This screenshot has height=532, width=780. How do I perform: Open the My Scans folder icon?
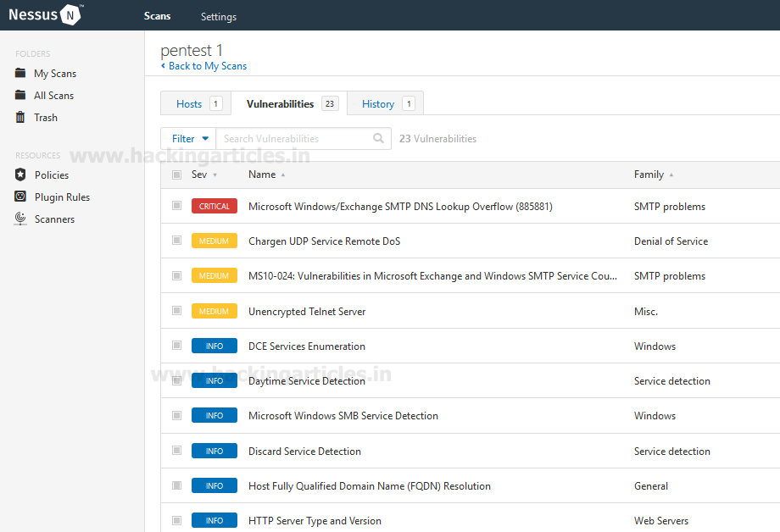20,74
